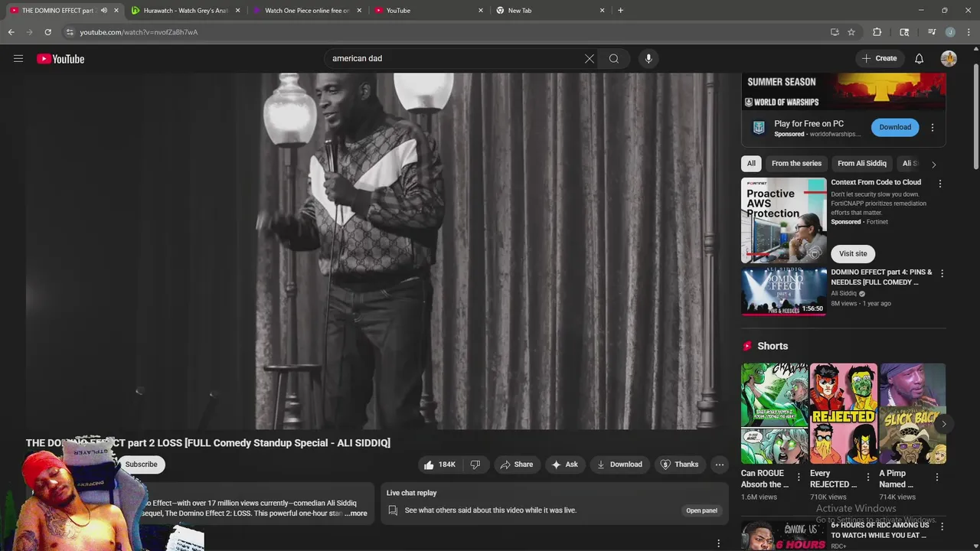Start voice search with microphone icon
This screenshot has height=551, width=980.
pos(648,58)
